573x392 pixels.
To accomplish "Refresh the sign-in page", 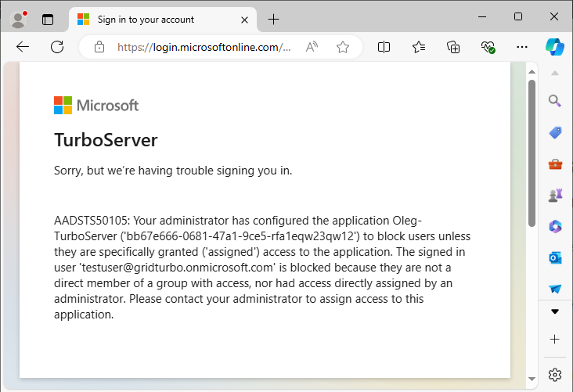I will (57, 47).
